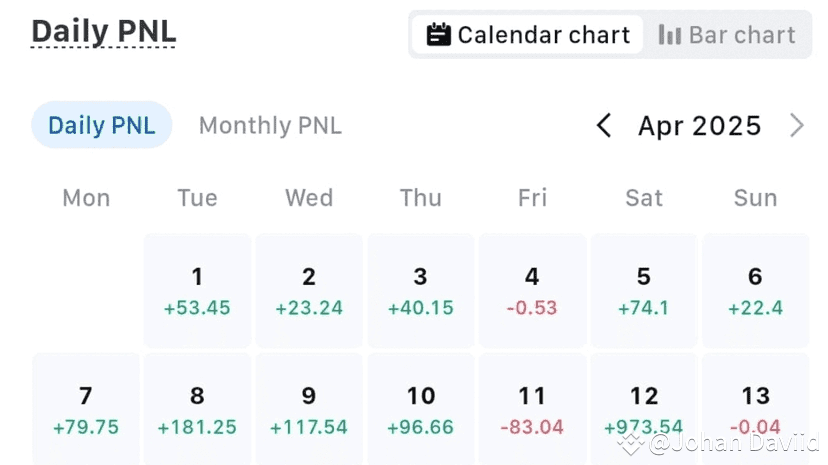Click the bar chart icon
Image resolution: width=828 pixels, height=465 pixels.
coord(669,35)
